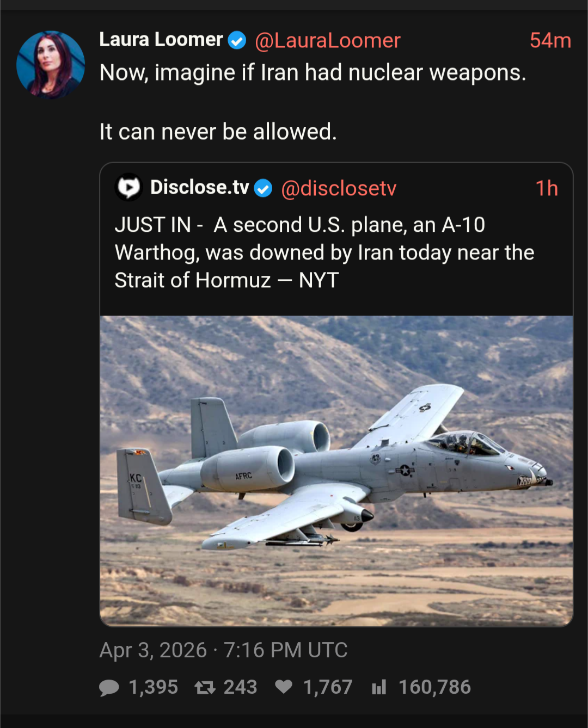
Task: Click the 1,767 likes count
Action: point(328,687)
